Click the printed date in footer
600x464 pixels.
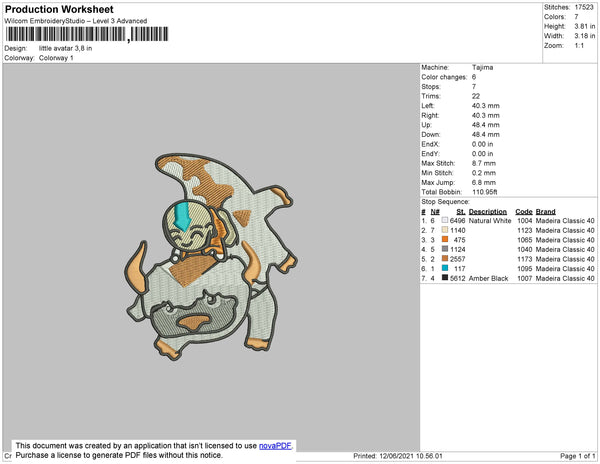(398, 456)
